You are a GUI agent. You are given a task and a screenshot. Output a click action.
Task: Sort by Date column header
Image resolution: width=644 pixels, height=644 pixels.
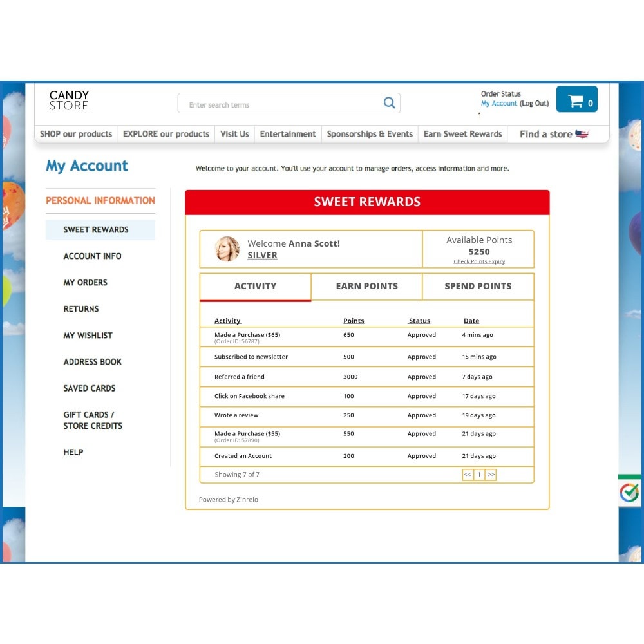(471, 321)
